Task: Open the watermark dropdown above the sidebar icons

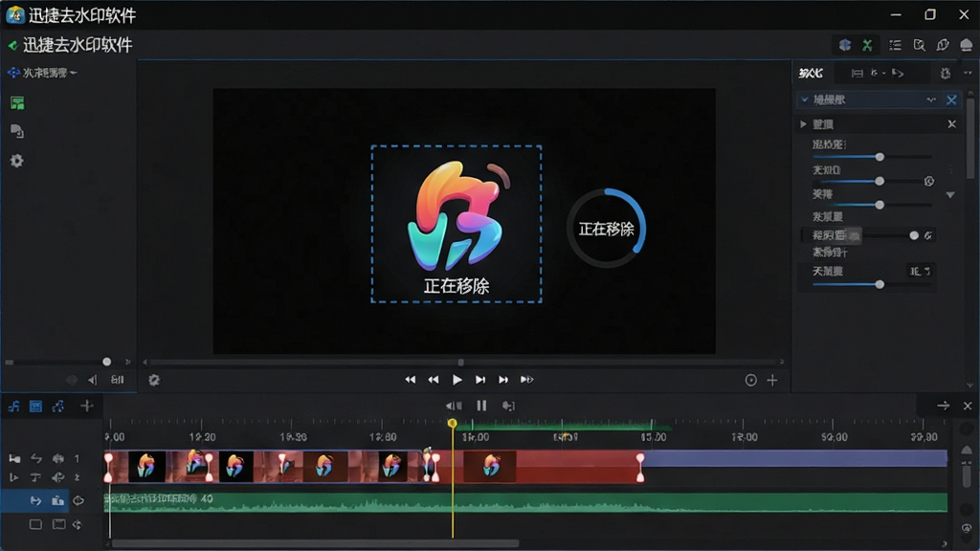Action: (x=42, y=73)
